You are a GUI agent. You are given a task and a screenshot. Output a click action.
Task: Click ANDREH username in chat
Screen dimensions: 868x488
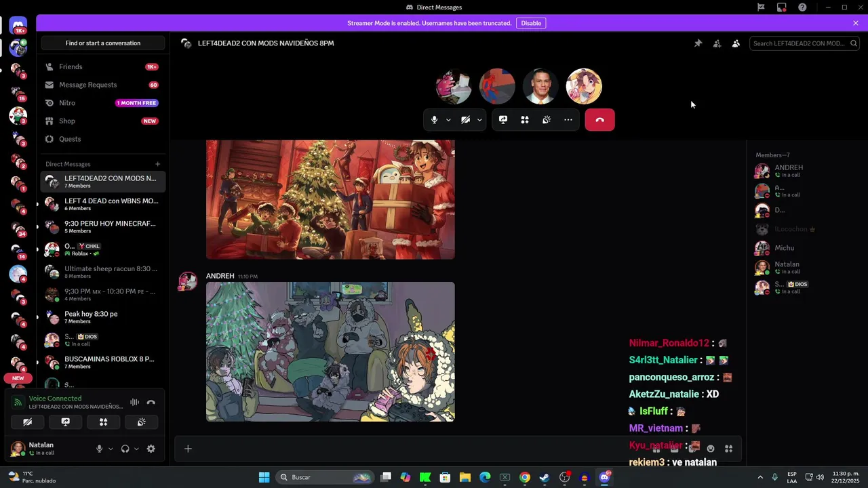[x=220, y=276]
